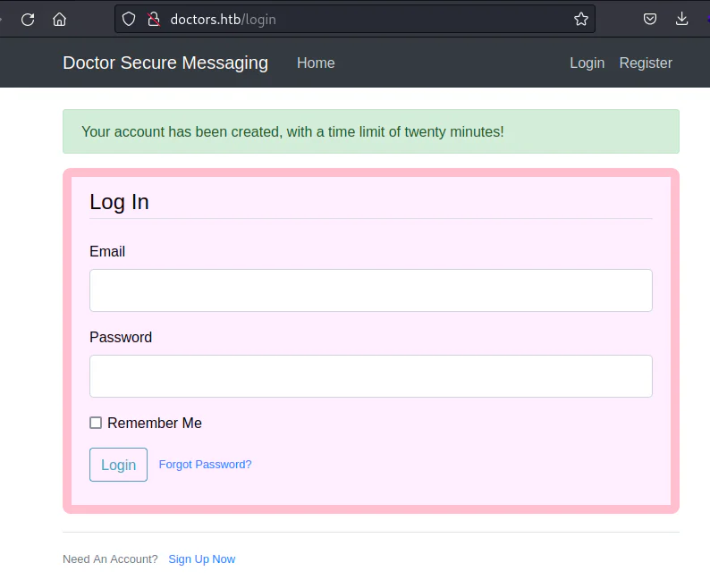710x588 pixels.
Task: Show insecure connection info via padlock icon
Action: coord(154,19)
